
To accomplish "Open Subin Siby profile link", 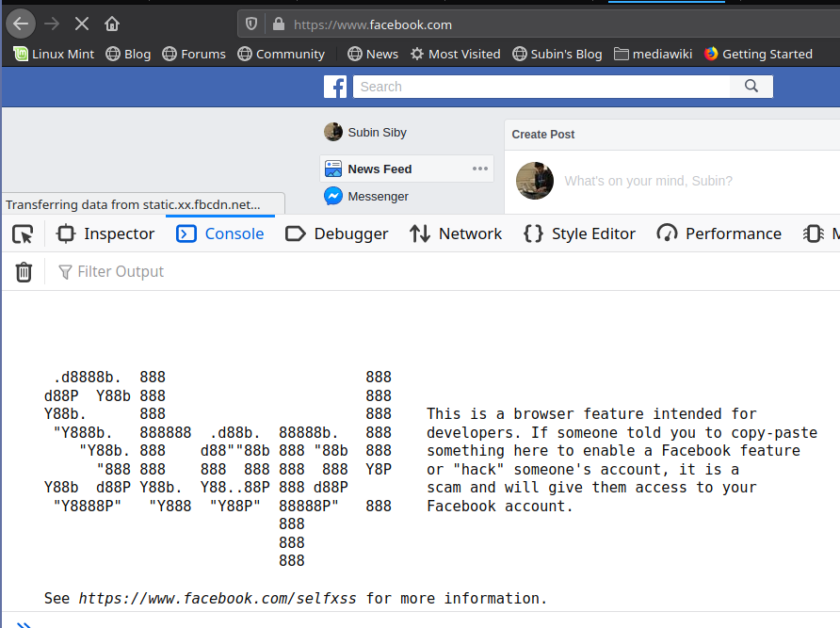I will (377, 133).
